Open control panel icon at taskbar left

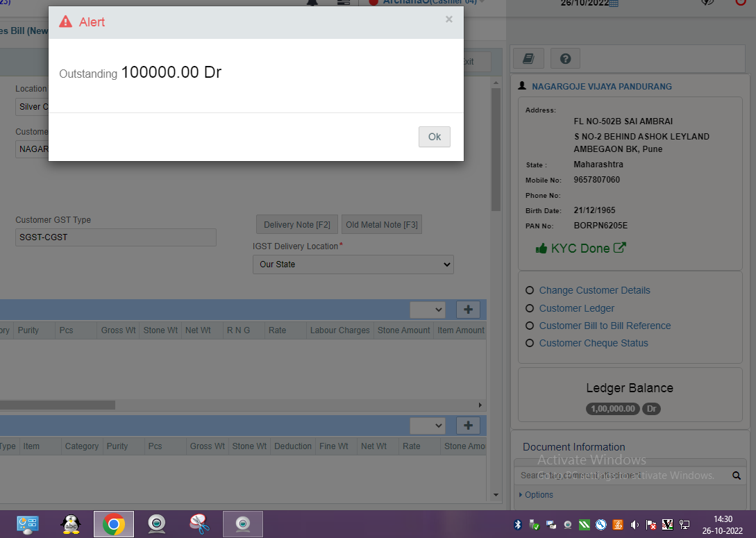pyautogui.click(x=28, y=524)
